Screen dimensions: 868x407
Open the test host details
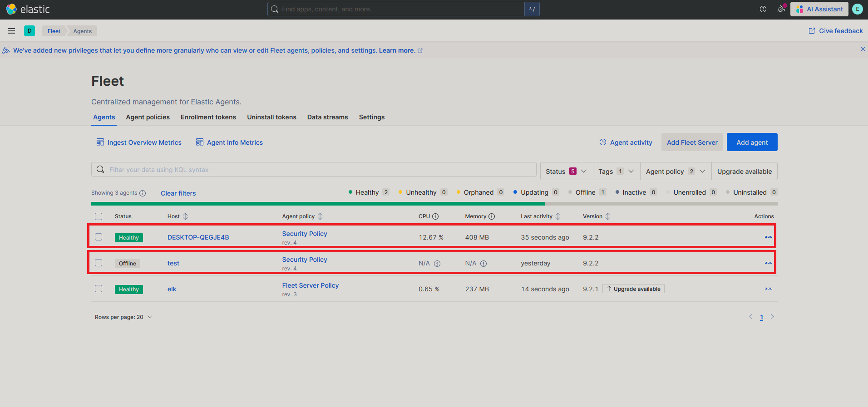tap(173, 263)
